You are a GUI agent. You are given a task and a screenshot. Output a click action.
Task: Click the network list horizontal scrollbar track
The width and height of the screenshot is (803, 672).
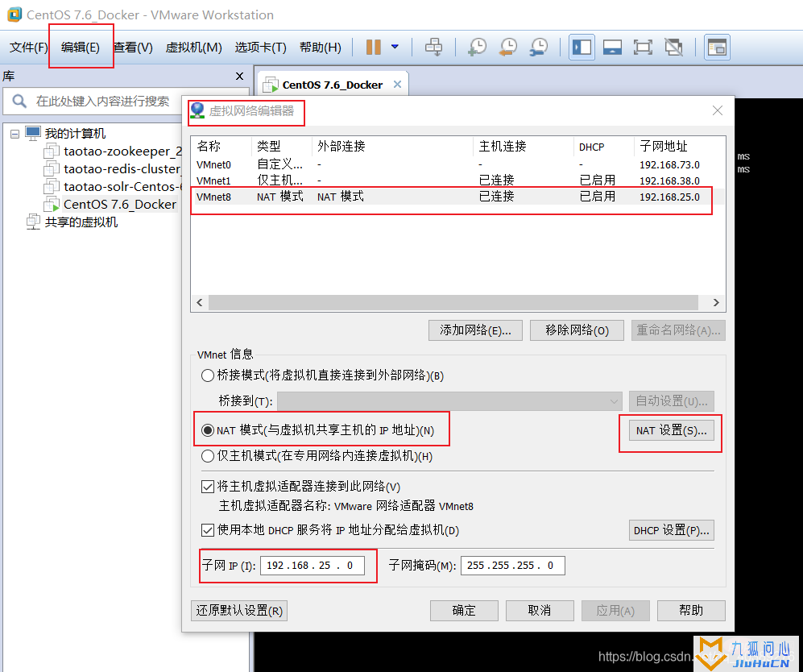453,303
